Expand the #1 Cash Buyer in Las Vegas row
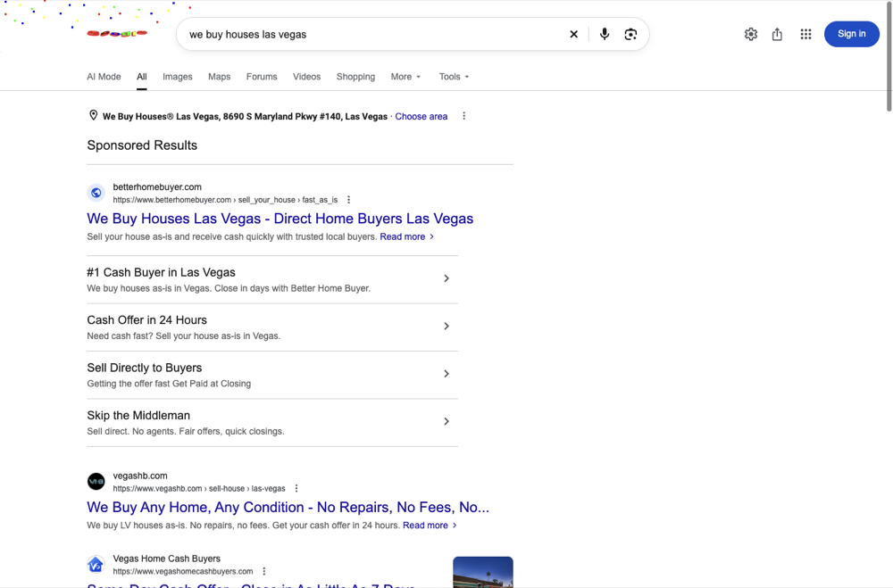Screen dimensions: 893x588 272,279
